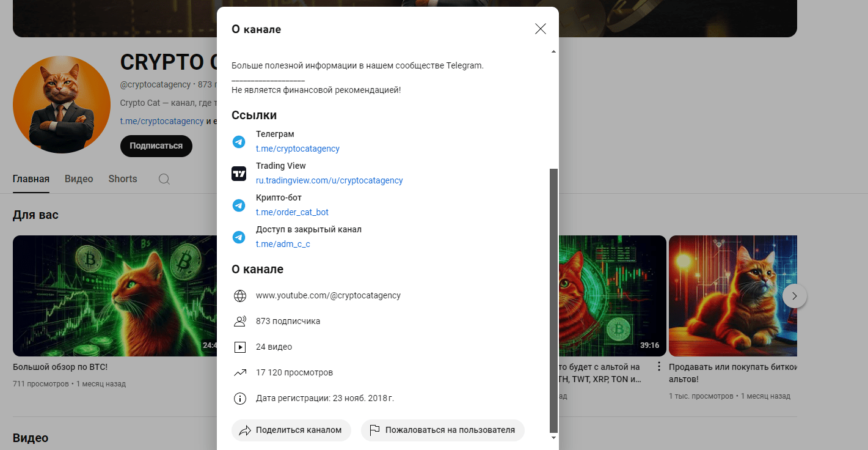
Task: Close the О канале dialog
Action: point(541,29)
